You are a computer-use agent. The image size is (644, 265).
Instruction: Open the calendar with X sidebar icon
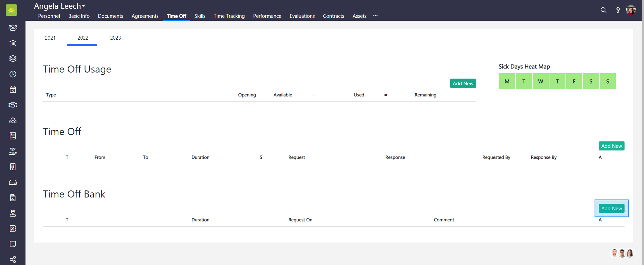point(13,89)
